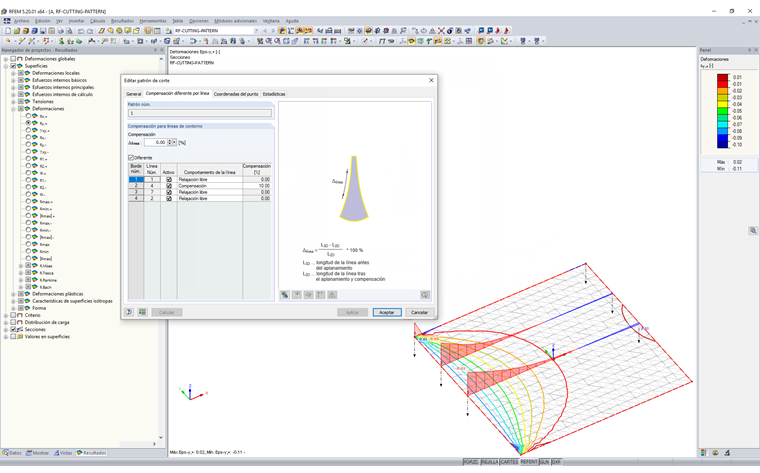Click the Aplicar button

tap(352, 312)
